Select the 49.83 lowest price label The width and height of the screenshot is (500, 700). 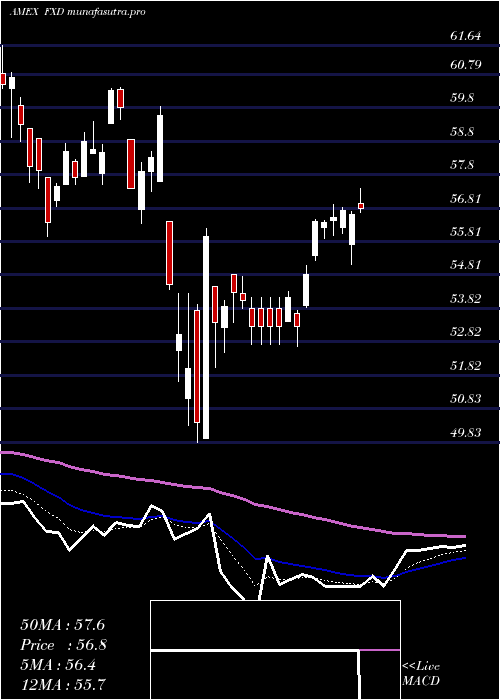(466, 433)
